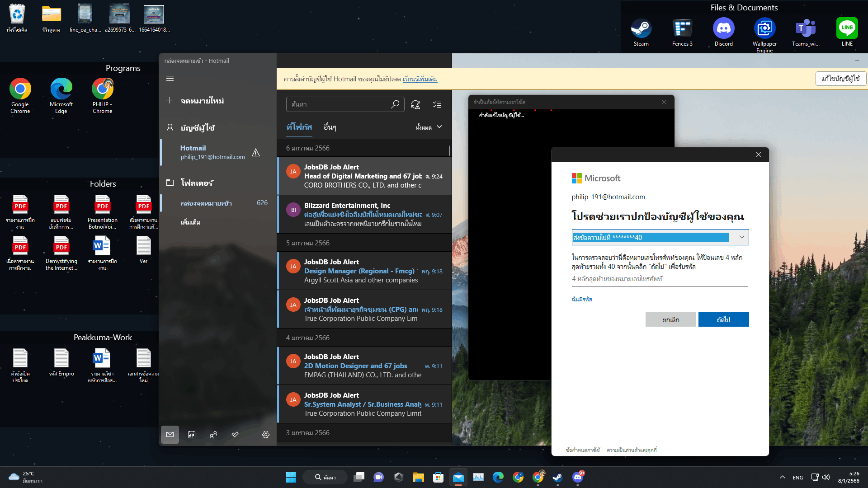The height and width of the screenshot is (488, 868).
Task: Select Recycle Bin desktop icon
Action: pyautogui.click(x=17, y=18)
